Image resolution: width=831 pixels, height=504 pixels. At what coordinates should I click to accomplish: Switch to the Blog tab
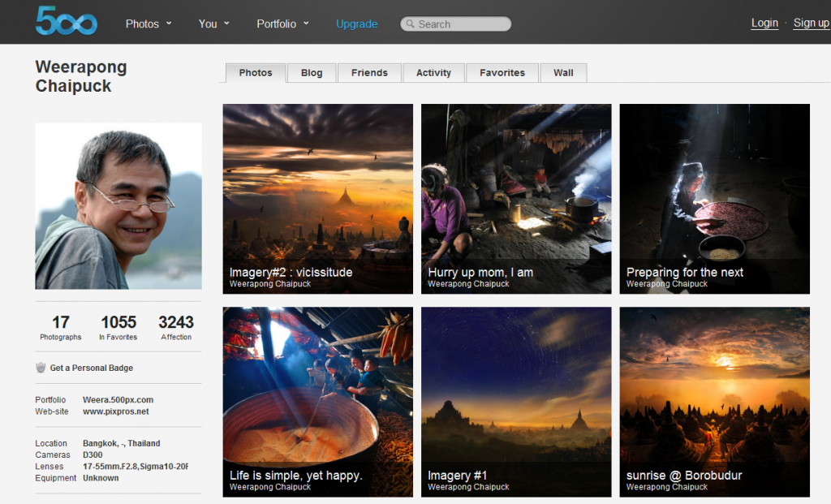tap(312, 73)
